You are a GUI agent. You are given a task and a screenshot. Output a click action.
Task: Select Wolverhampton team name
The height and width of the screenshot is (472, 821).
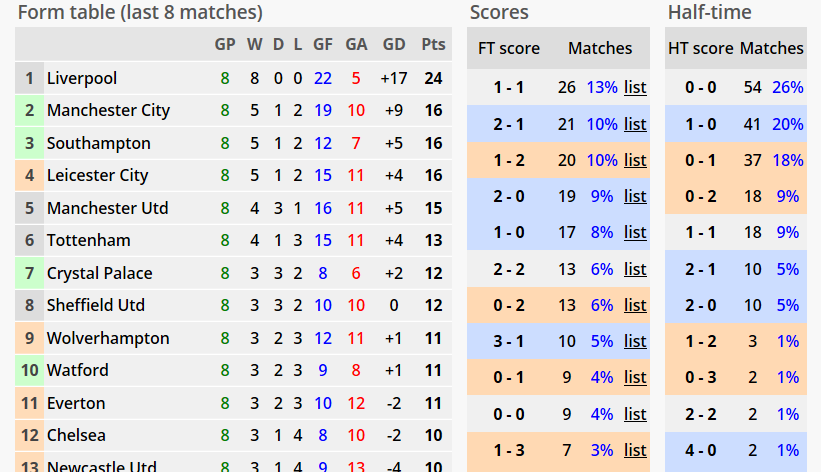click(108, 338)
